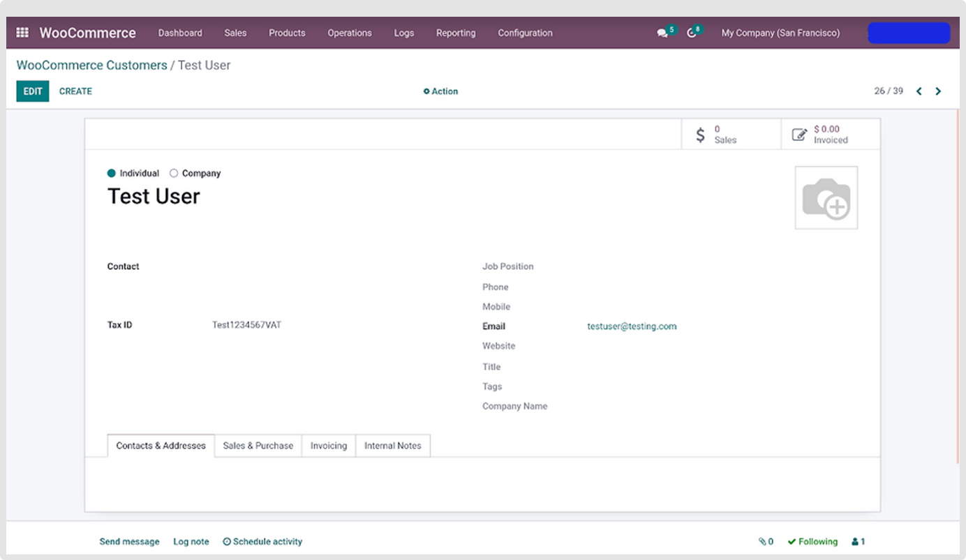Viewport: 966px width, 560px height.
Task: Click the Contact field label
Action: pos(124,266)
